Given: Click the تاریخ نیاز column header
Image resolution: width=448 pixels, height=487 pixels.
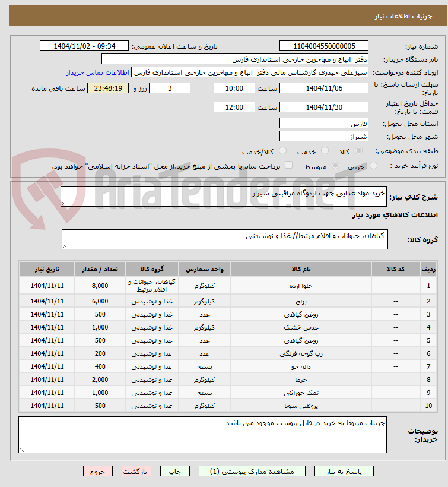Looking at the screenshot, I should [x=47, y=269].
